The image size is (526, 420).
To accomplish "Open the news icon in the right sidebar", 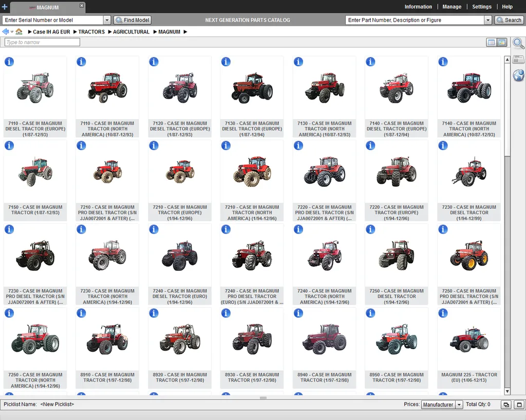I will (x=518, y=60).
